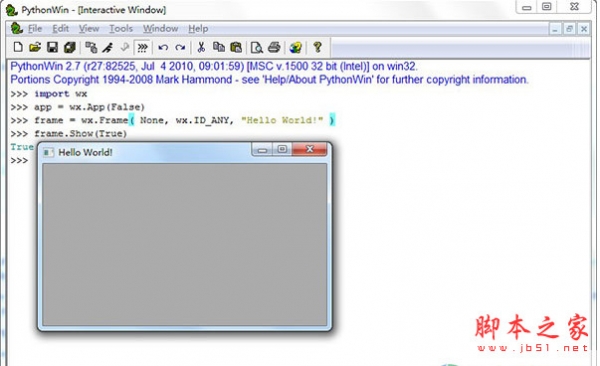
Task: Minimize the Hello World! window
Action: pyautogui.click(x=262, y=149)
